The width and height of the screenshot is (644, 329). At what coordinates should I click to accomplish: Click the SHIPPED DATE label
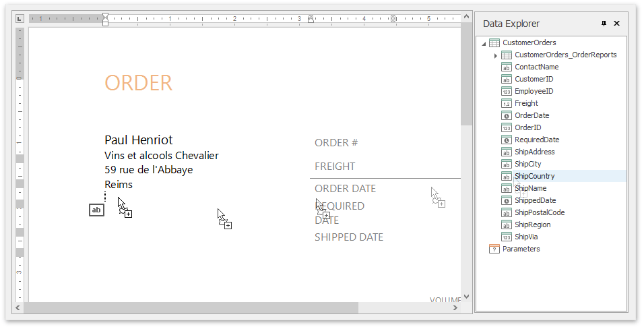coord(349,237)
